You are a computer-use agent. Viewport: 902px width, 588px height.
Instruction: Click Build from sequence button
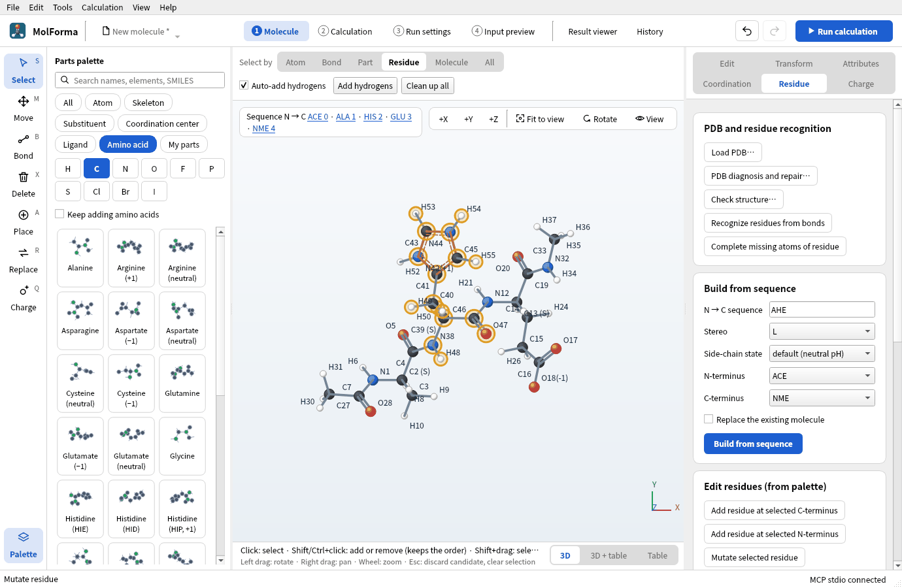tap(753, 444)
